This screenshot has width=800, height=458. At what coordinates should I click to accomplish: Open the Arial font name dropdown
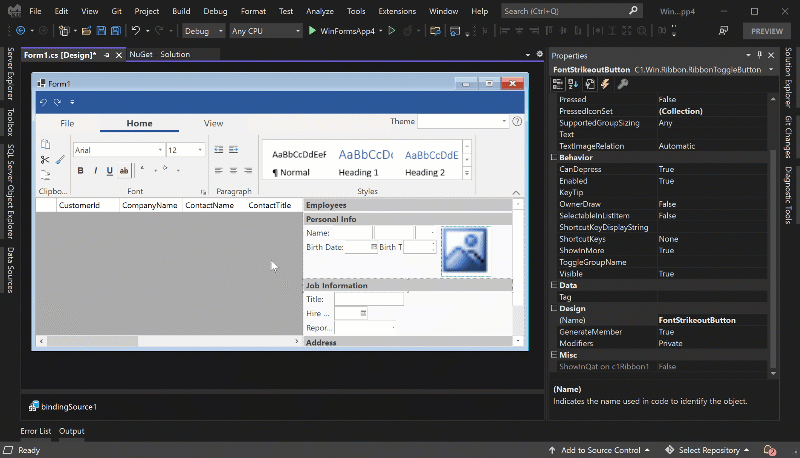click(x=160, y=150)
